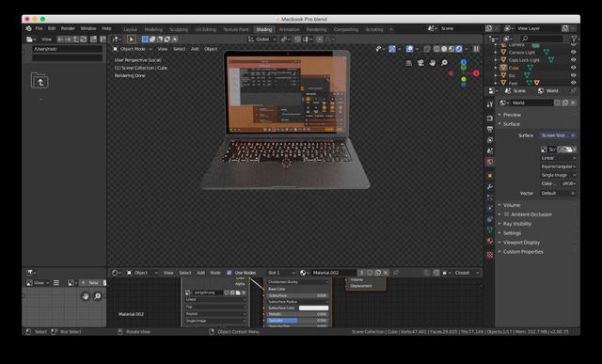Open the Modifier wrench properties tab
Image resolution: width=602 pixels, height=364 pixels.
click(x=490, y=186)
